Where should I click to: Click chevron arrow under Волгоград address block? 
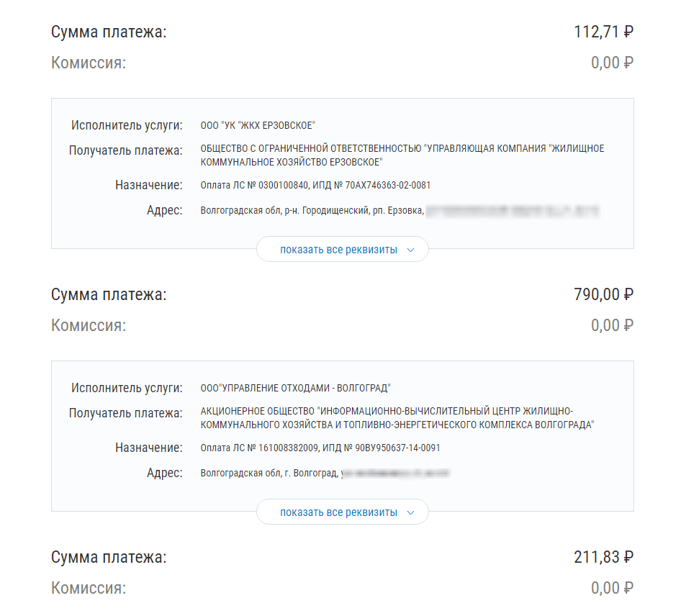coord(410,512)
